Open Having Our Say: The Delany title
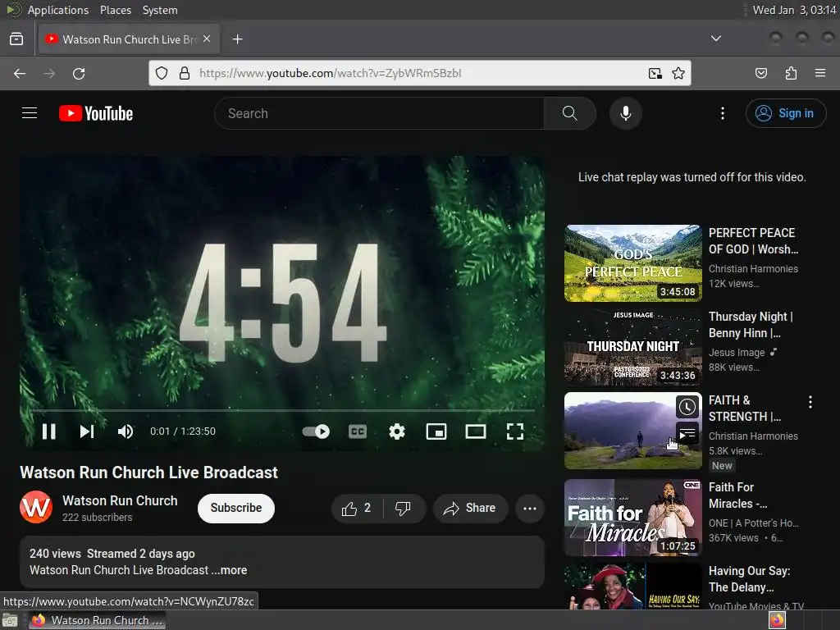Image resolution: width=840 pixels, height=630 pixels. (749, 578)
